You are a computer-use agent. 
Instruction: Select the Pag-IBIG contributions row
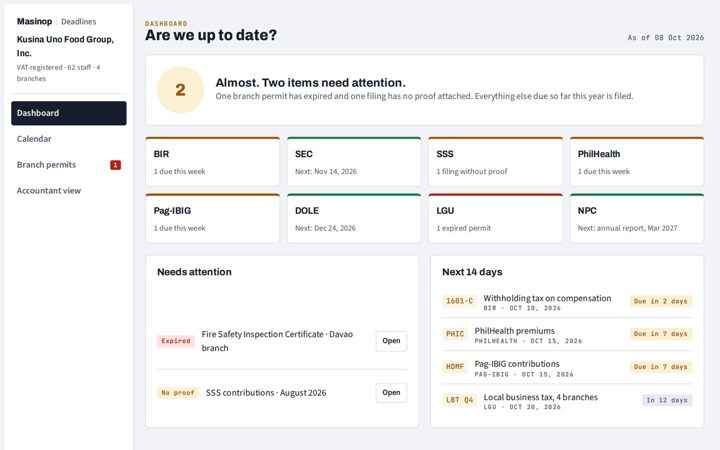pos(567,368)
